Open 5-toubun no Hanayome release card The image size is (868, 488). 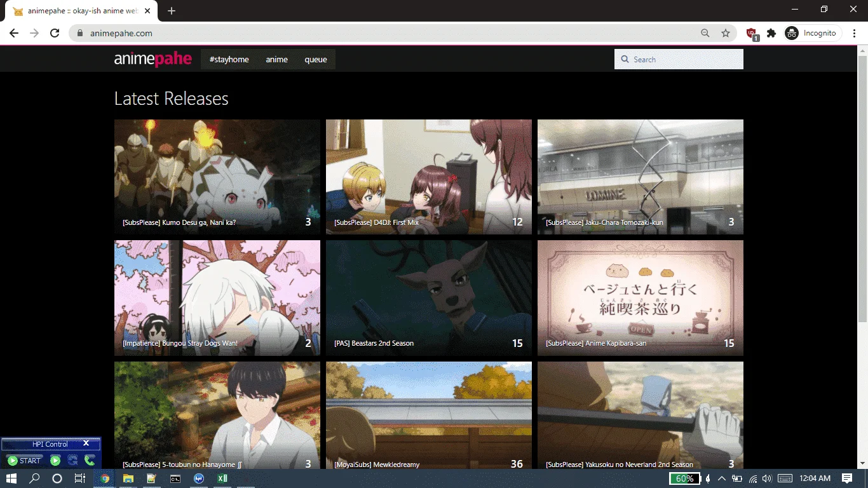point(217,416)
